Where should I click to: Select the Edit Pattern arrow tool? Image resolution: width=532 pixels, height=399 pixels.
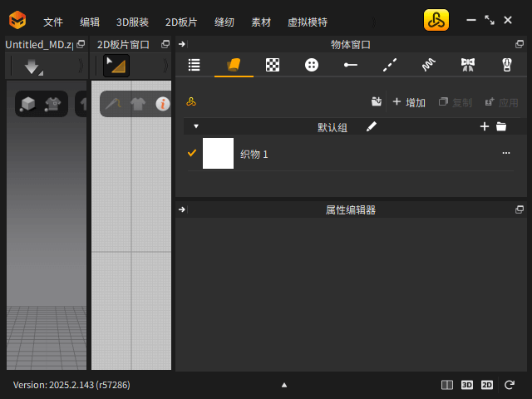(x=116, y=66)
